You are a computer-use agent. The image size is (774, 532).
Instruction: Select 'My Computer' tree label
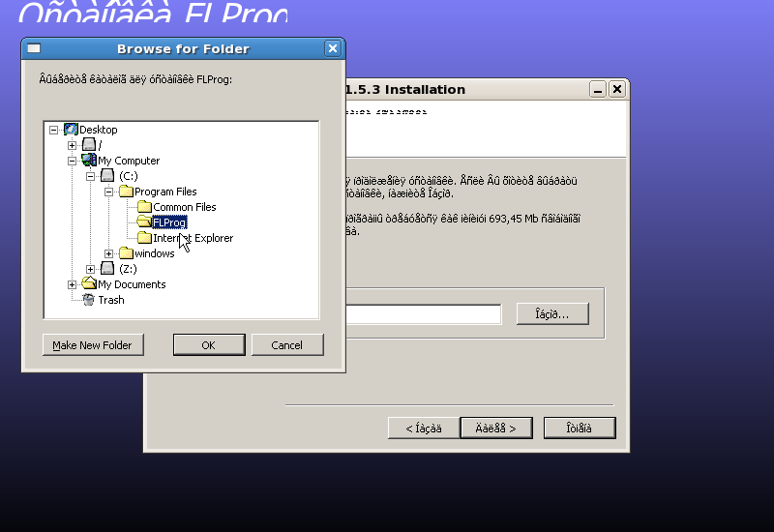(129, 161)
